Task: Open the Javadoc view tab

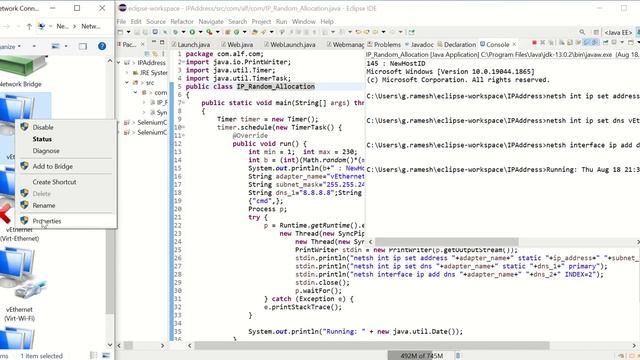Action: click(x=419, y=44)
